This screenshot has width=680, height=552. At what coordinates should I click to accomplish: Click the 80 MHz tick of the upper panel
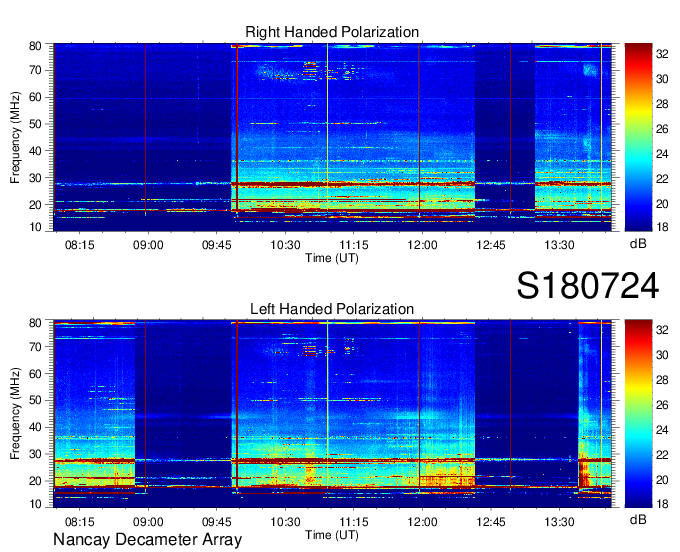pos(35,46)
